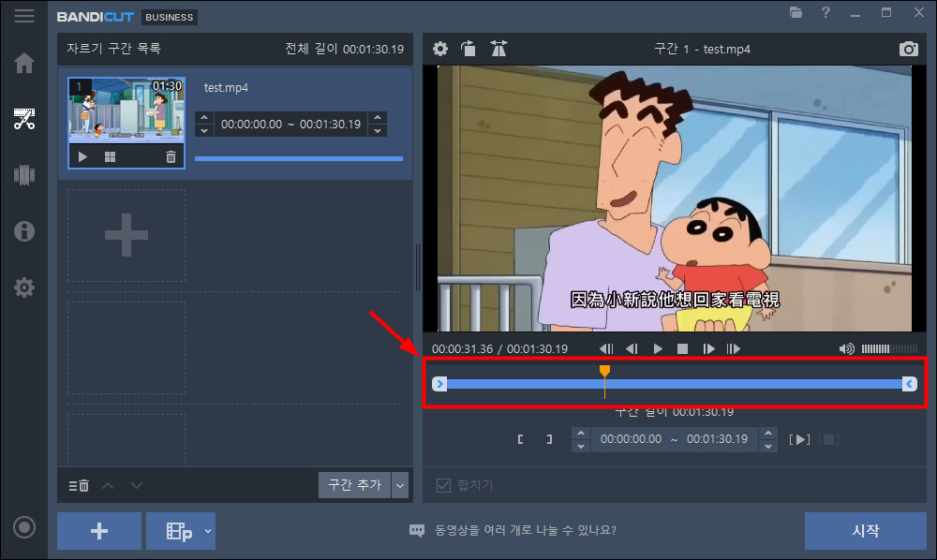
Task: Click the BUSINESS edition label
Action: coord(169,17)
